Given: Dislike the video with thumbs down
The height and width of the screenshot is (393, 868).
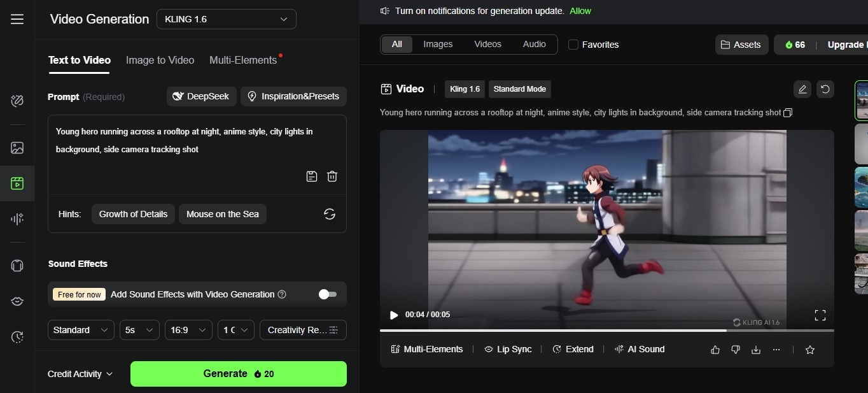Looking at the screenshot, I should point(736,350).
